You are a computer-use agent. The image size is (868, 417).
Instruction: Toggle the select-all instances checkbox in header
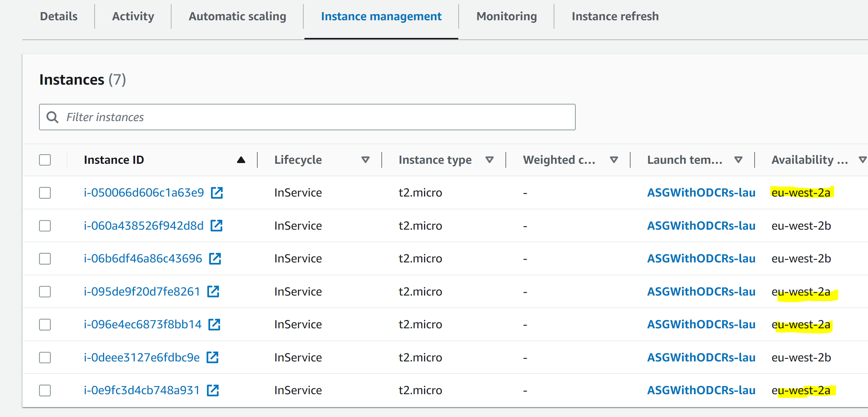coord(45,160)
